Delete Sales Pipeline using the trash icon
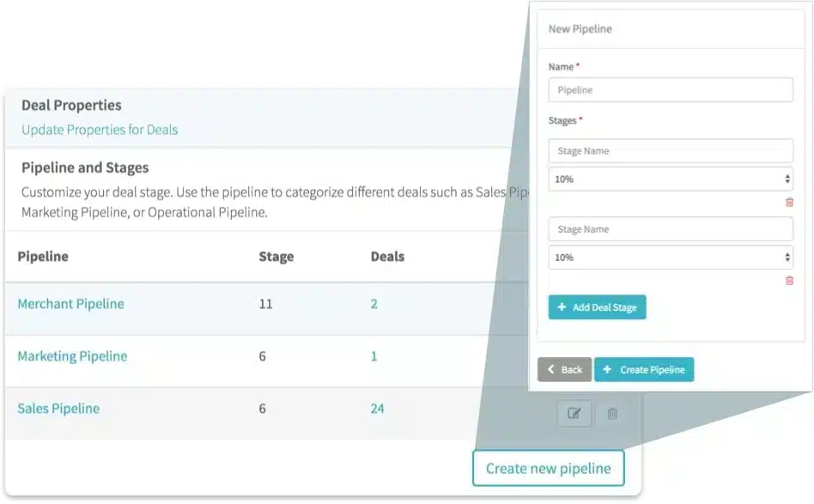Viewport: 814px width, 504px height. click(612, 414)
